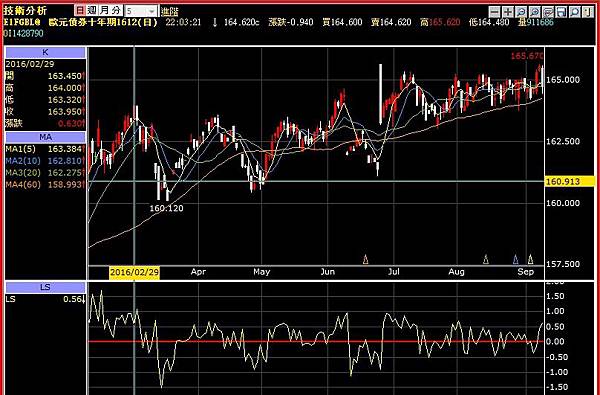Click the K panel 高 value 164.000
600x395 pixels.
(x=65, y=88)
